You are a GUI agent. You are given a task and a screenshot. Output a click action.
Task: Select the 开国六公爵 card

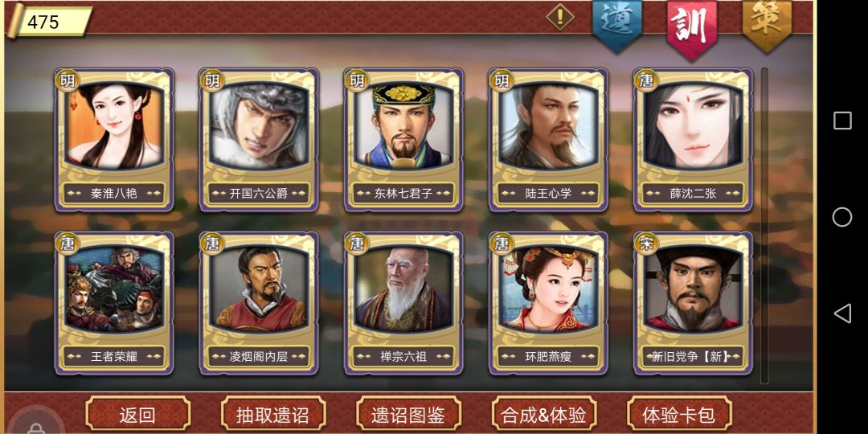(x=259, y=140)
